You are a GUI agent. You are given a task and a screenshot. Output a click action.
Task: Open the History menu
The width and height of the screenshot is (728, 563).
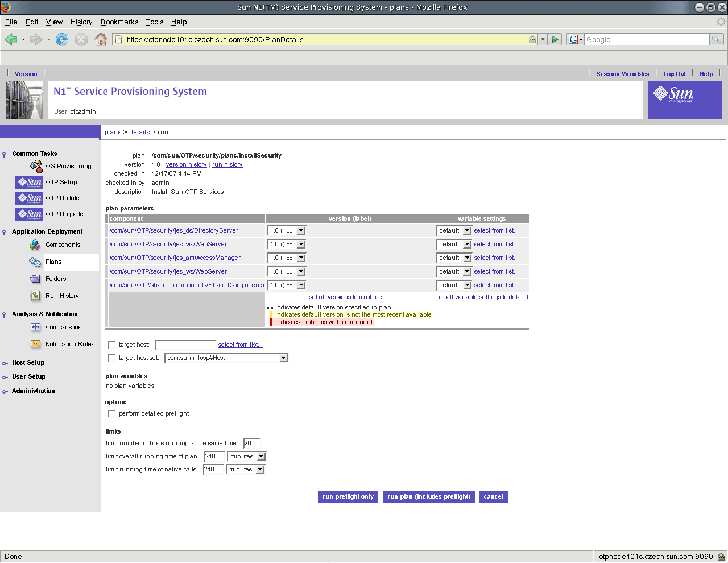tap(81, 22)
